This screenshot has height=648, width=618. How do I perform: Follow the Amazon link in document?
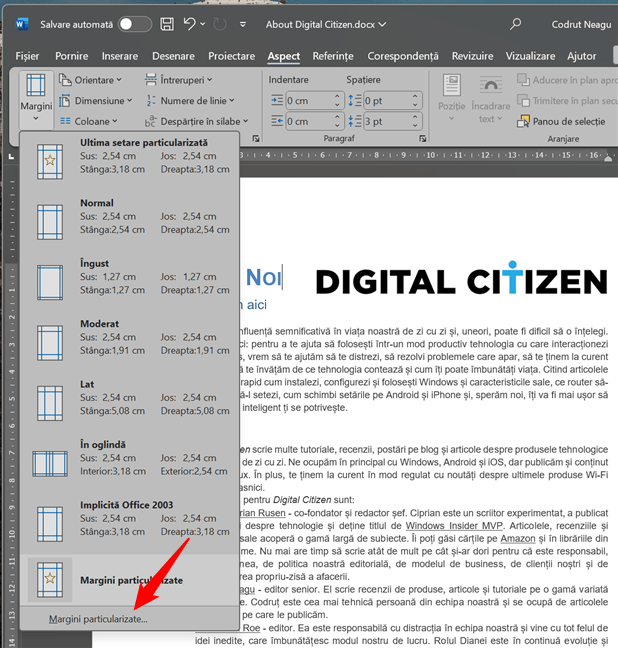518,538
